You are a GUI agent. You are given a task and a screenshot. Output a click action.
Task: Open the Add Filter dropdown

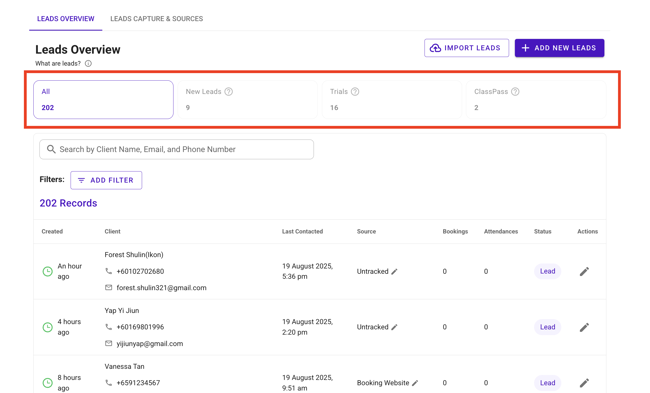click(x=106, y=180)
